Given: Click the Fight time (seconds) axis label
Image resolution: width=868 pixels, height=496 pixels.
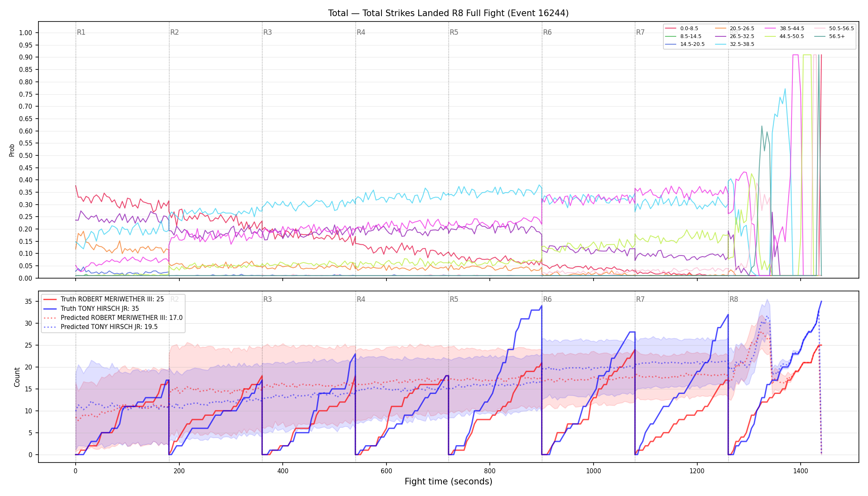Looking at the screenshot, I should [x=448, y=482].
